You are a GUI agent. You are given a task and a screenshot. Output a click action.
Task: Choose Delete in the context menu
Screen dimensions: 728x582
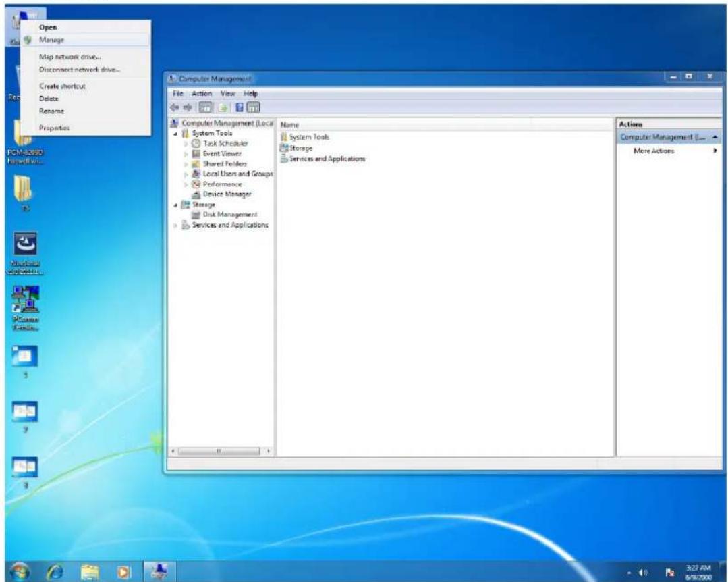pos(86,99)
